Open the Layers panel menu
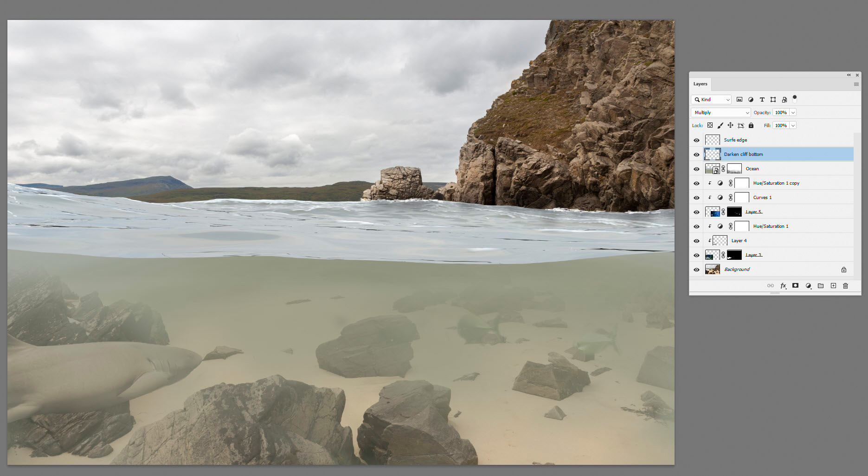868x476 pixels. click(856, 84)
